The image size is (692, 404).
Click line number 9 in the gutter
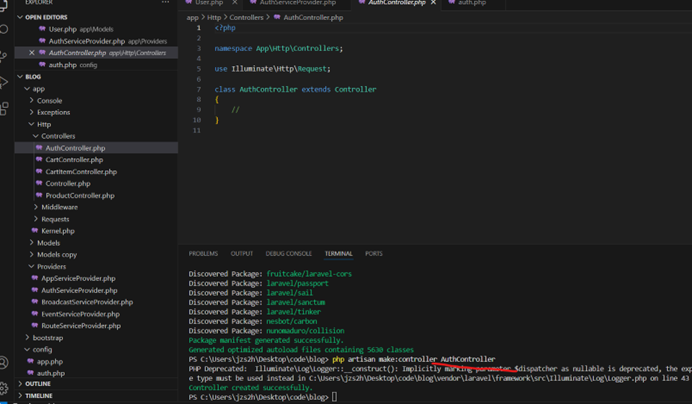pyautogui.click(x=199, y=110)
